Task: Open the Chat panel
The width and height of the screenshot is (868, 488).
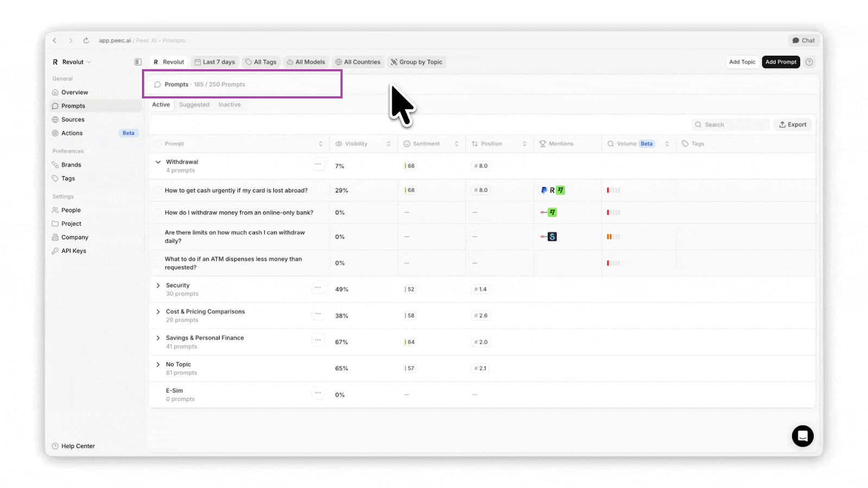Action: 803,41
